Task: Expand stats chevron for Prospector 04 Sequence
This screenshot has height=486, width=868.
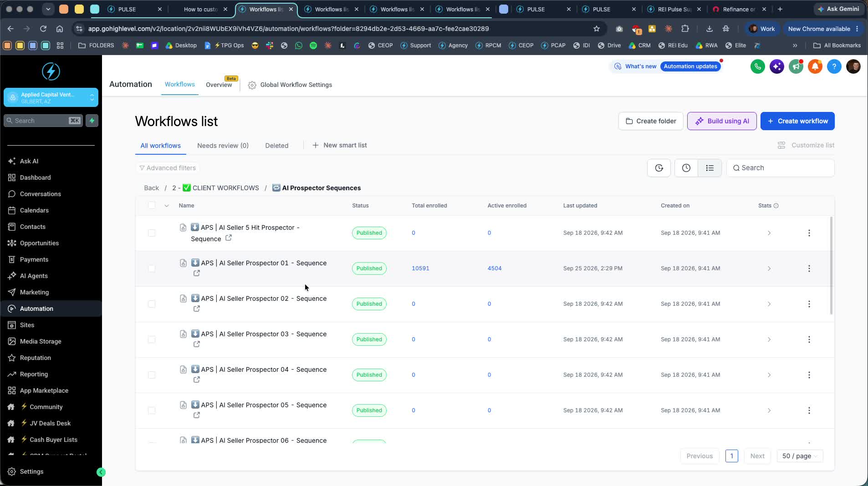Action: click(x=769, y=375)
